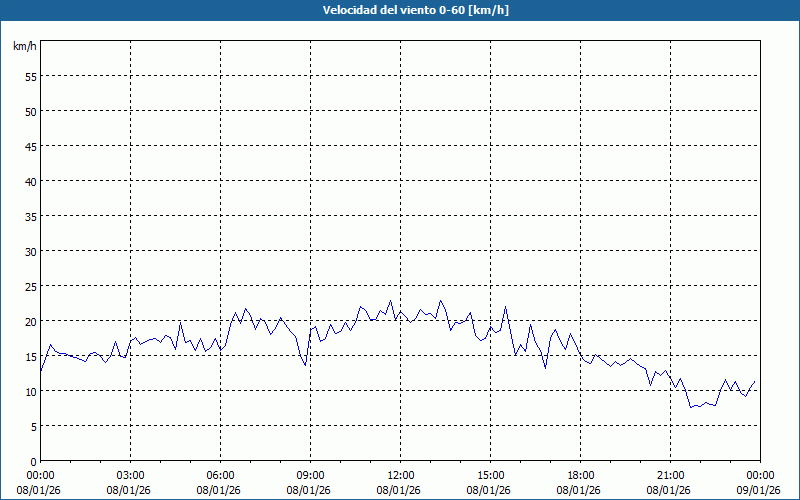Click the date label beneath 12:00
800x500 pixels.
[x=400, y=489]
